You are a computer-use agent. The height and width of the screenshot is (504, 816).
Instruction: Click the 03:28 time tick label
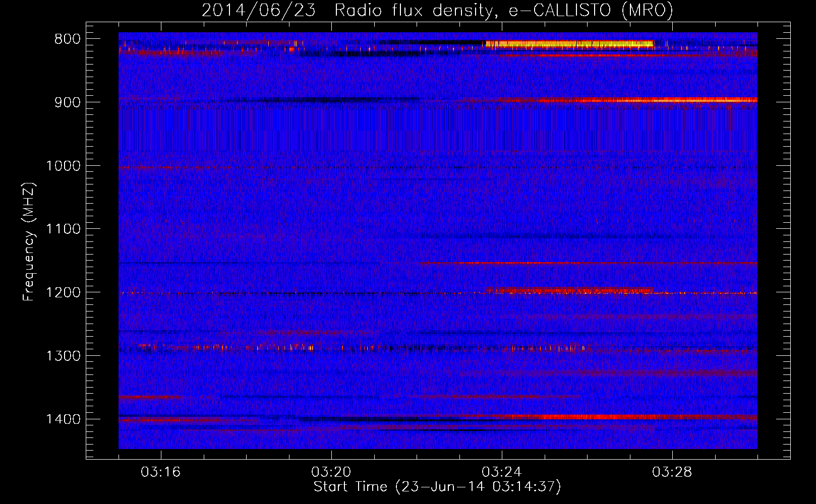(672, 472)
